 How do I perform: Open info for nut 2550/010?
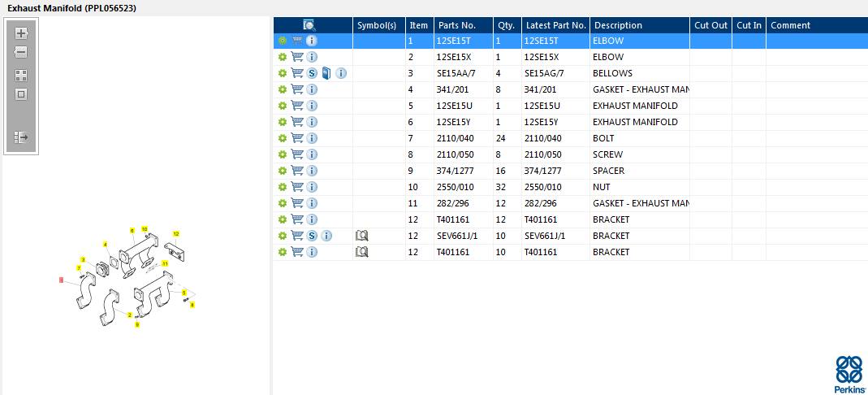click(x=312, y=187)
